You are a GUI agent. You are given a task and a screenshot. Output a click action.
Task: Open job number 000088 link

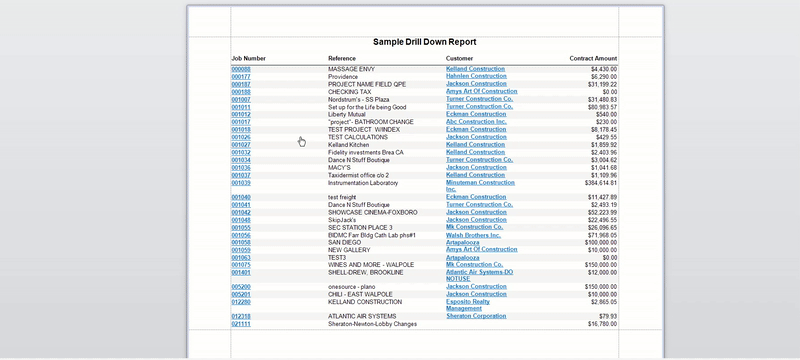241,69
